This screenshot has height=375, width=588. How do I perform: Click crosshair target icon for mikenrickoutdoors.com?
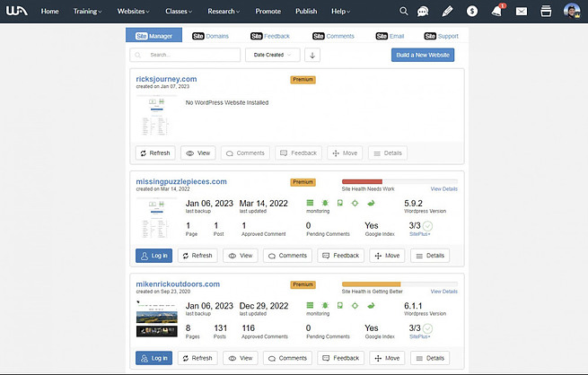[355, 306]
